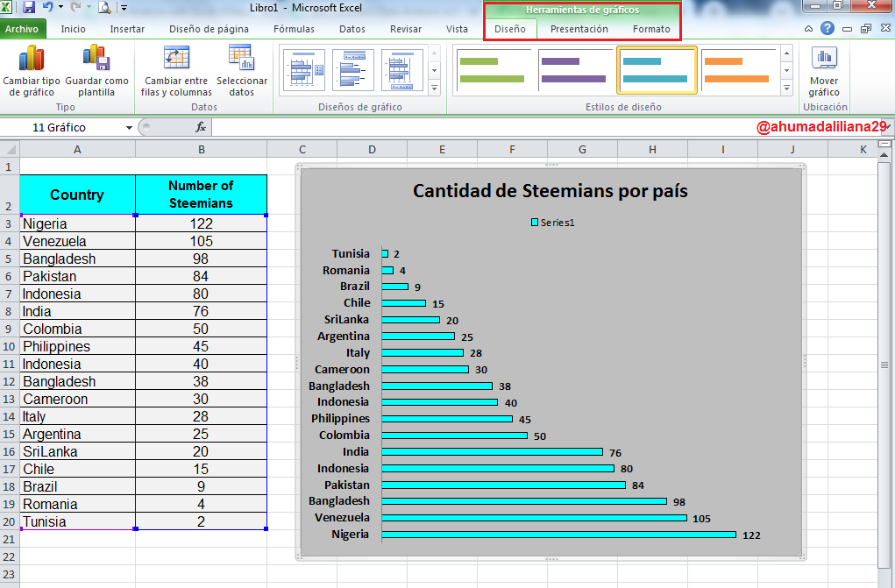Toggle the Series1 legend entry selection

[552, 223]
